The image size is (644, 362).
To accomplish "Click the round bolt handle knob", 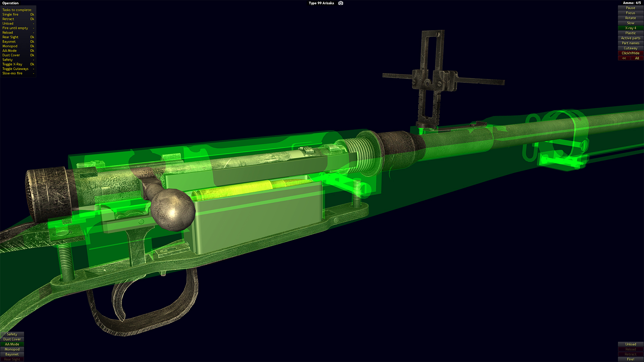I will pyautogui.click(x=173, y=210).
